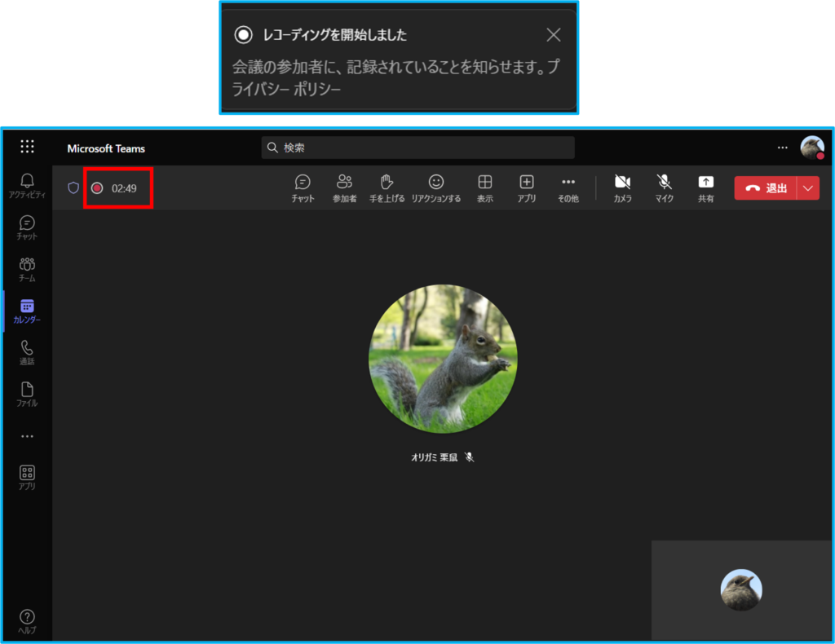Open Activity in the left sidebar

pyautogui.click(x=27, y=186)
